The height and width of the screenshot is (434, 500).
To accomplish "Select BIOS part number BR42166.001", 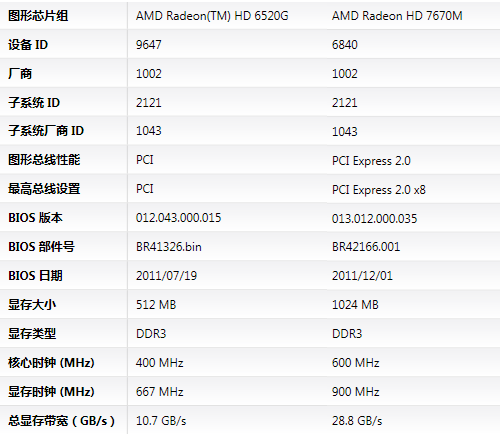I will (x=366, y=247).
